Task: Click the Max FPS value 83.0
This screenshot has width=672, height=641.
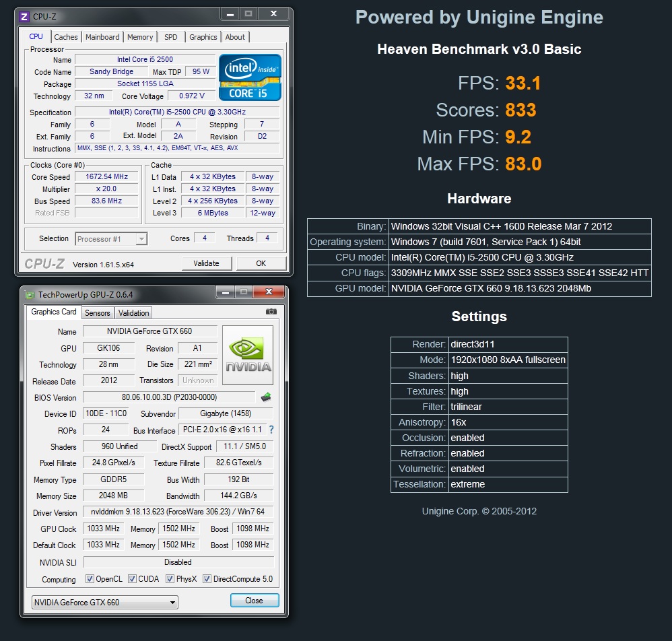Action: tap(523, 164)
